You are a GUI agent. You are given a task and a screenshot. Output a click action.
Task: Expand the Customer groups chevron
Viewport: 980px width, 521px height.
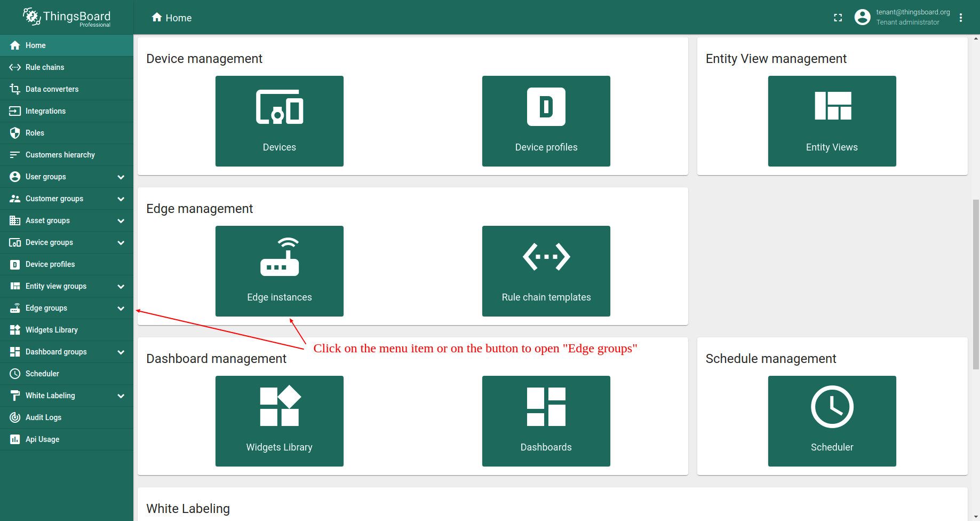[x=121, y=199]
